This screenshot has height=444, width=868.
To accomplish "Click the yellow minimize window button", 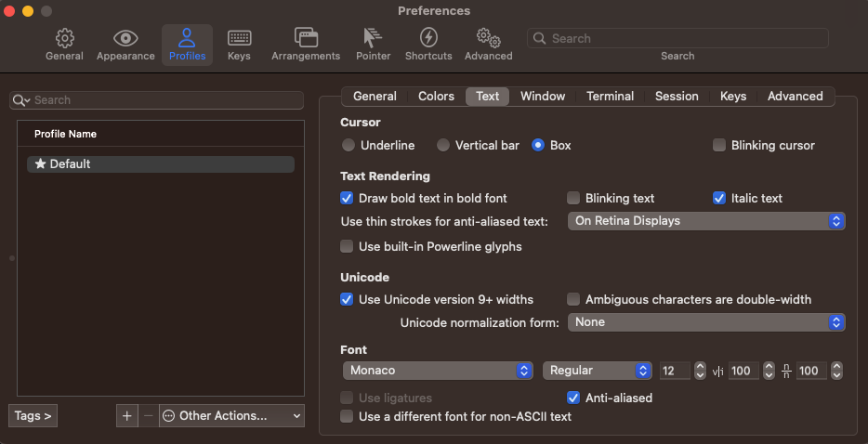I will (28, 11).
